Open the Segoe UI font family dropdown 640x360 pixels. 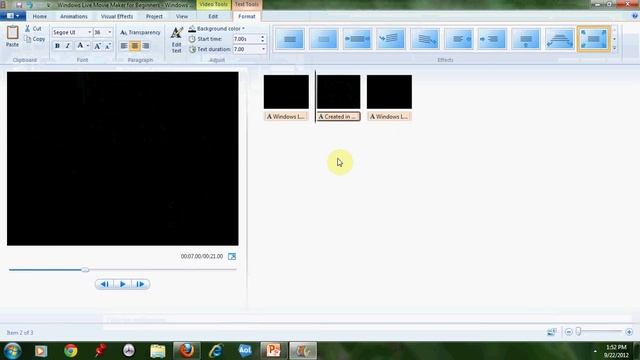click(x=89, y=32)
